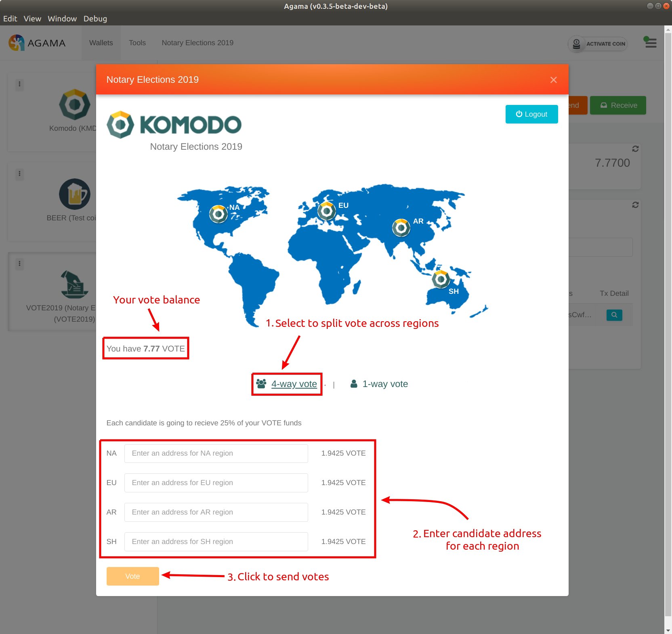The width and height of the screenshot is (672, 634).
Task: Choose the 1-way vote option
Action: [379, 384]
